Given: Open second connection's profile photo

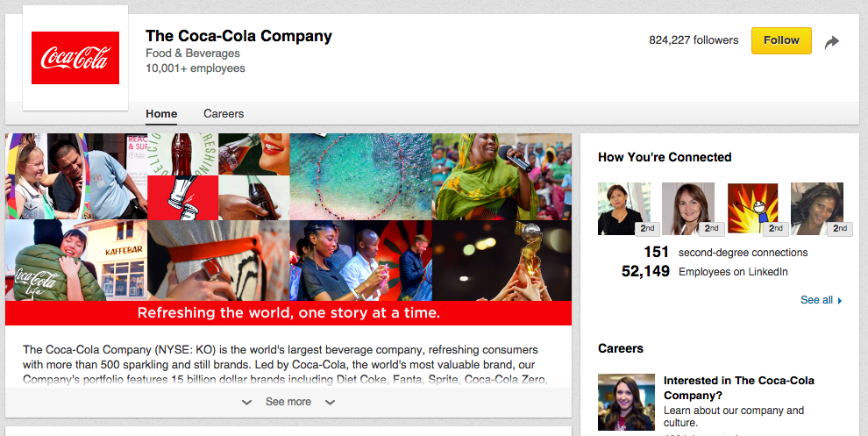Looking at the screenshot, I should click(x=687, y=209).
